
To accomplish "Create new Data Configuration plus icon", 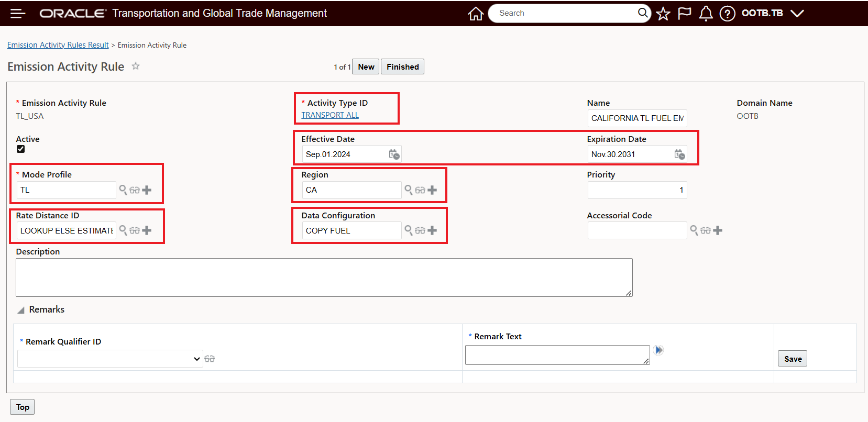I will click(x=432, y=230).
